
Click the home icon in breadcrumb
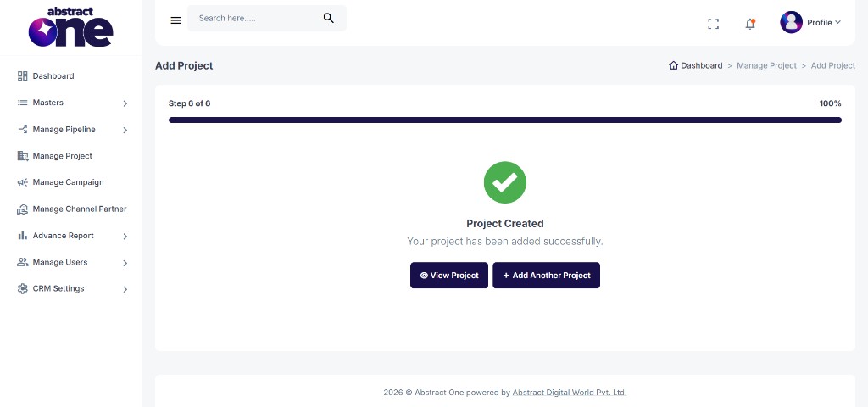pyautogui.click(x=673, y=65)
